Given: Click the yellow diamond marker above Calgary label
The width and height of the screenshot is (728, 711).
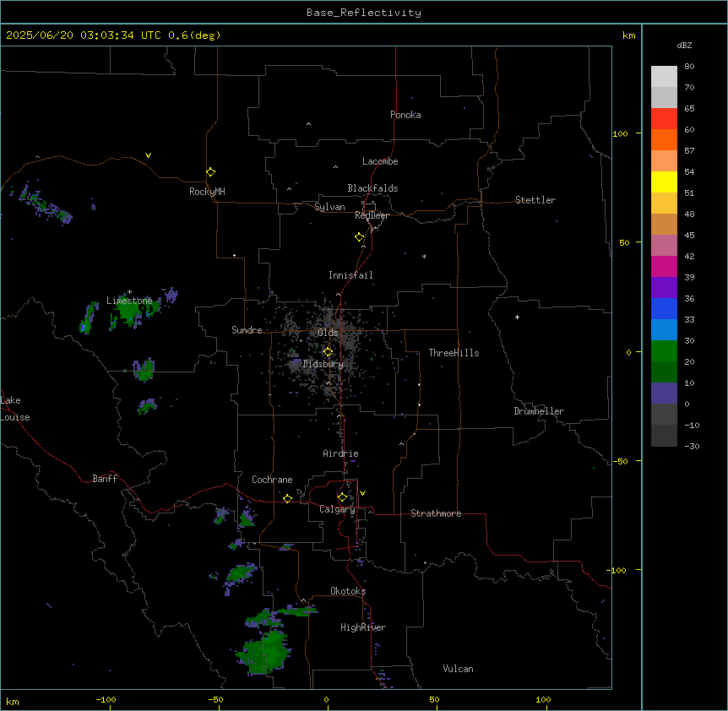Looking at the screenshot, I should [342, 497].
